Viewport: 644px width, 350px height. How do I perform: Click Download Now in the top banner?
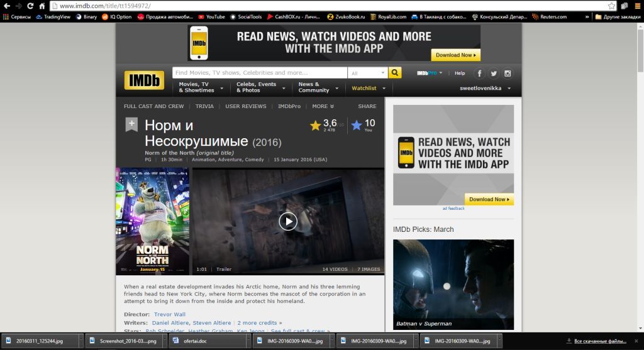point(455,55)
